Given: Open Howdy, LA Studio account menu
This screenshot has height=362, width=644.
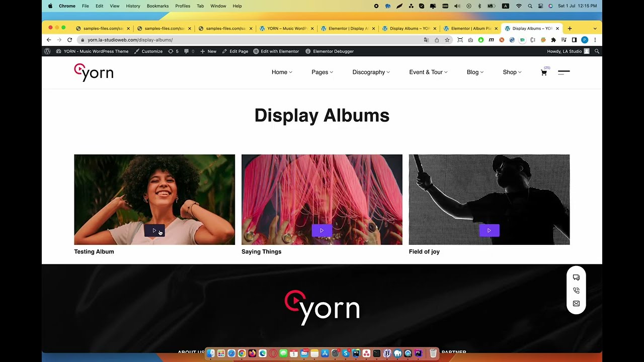Looking at the screenshot, I should pos(568,51).
